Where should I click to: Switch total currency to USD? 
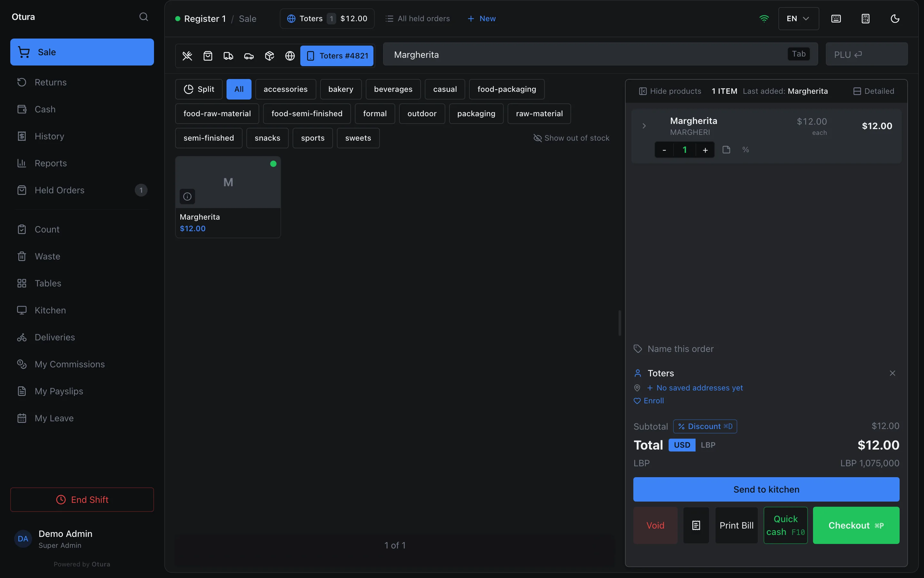(682, 445)
